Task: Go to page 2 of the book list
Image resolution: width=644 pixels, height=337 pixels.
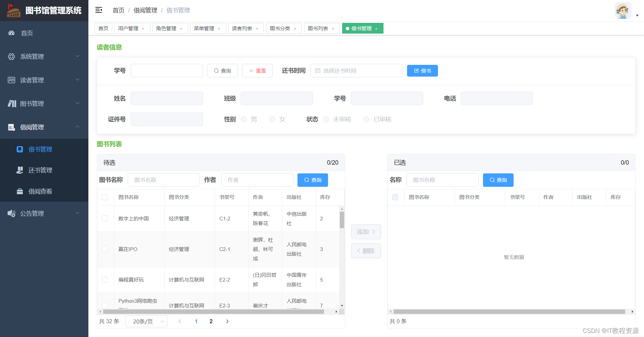Action: pyautogui.click(x=211, y=321)
